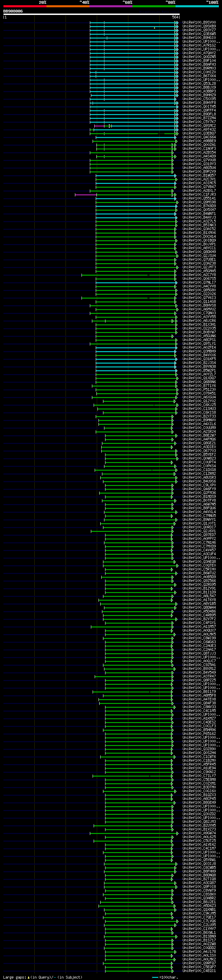Click the cyan ~100% identity color bar

click(x=197, y=6)
